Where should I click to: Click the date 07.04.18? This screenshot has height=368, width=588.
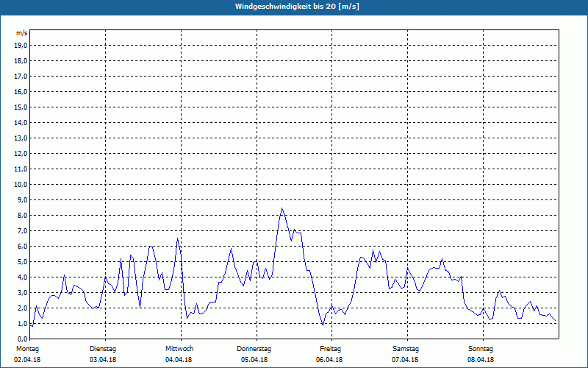[x=405, y=360]
